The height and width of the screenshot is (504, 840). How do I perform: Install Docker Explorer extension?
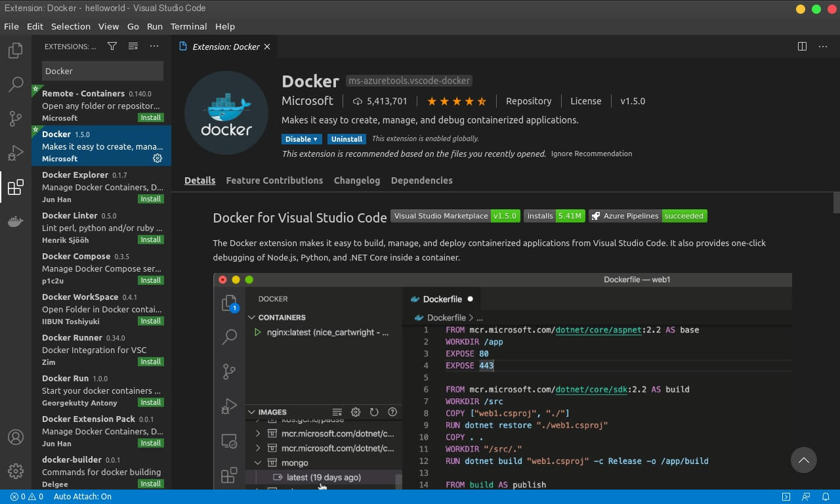151,199
